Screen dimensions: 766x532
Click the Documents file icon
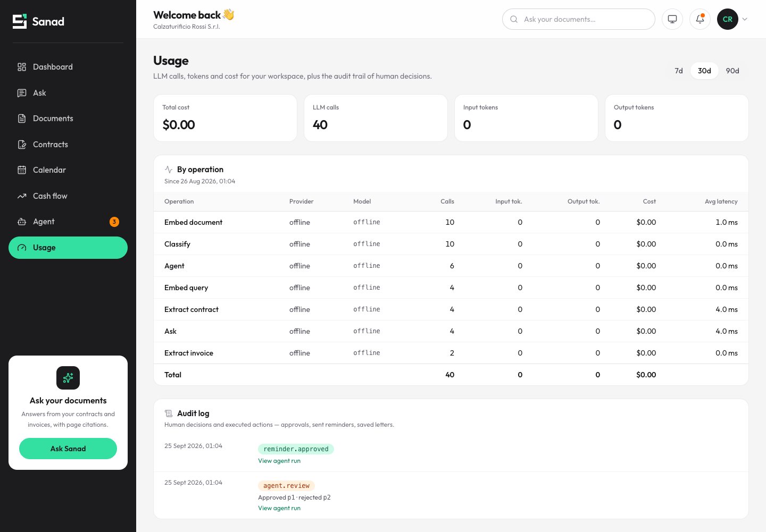pyautogui.click(x=22, y=119)
